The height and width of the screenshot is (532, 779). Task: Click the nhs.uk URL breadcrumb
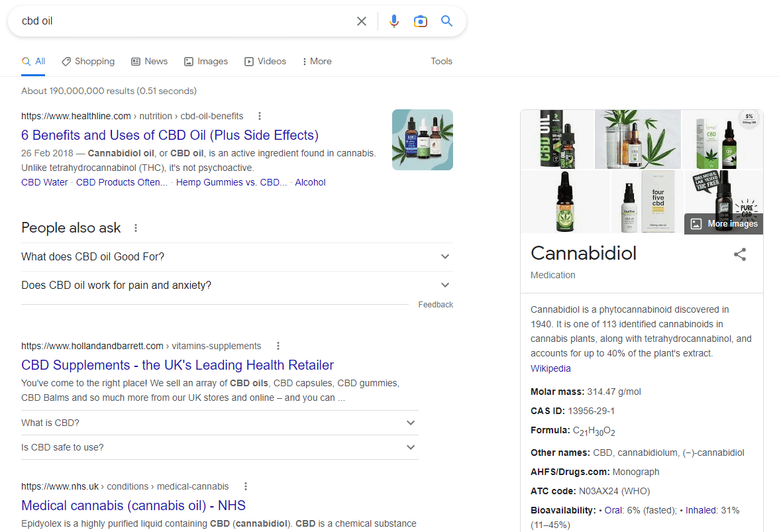coord(125,486)
